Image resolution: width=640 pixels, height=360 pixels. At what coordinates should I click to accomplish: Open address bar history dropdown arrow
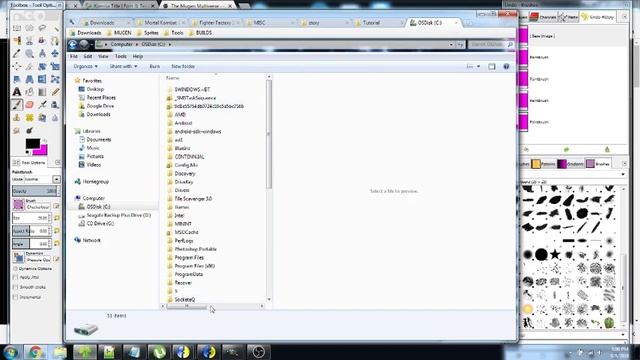pyautogui.click(x=451, y=44)
